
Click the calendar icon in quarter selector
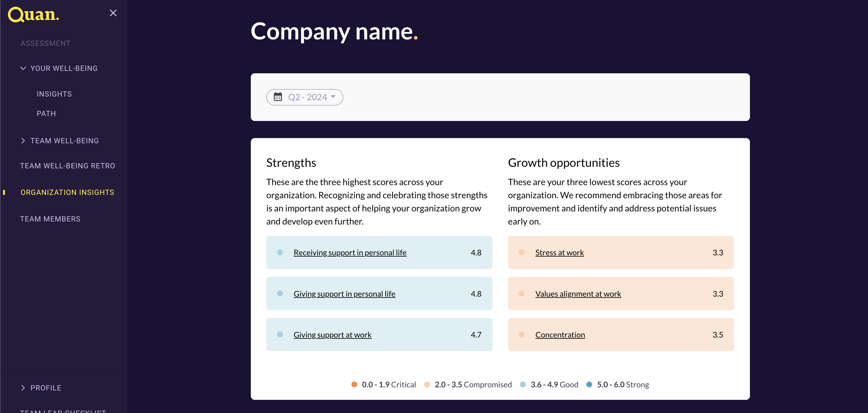tap(278, 97)
